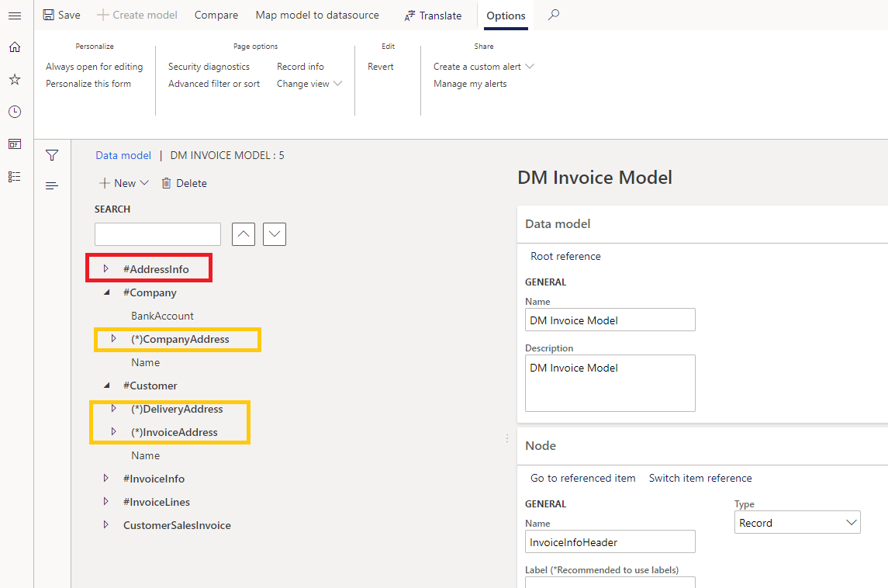
Task: Expand the #AddressInfo tree node
Action: (106, 268)
